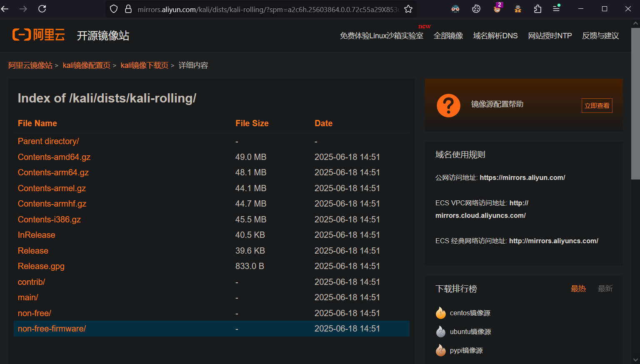Download Contents-i386.gz
This screenshot has width=640, height=364.
click(49, 219)
